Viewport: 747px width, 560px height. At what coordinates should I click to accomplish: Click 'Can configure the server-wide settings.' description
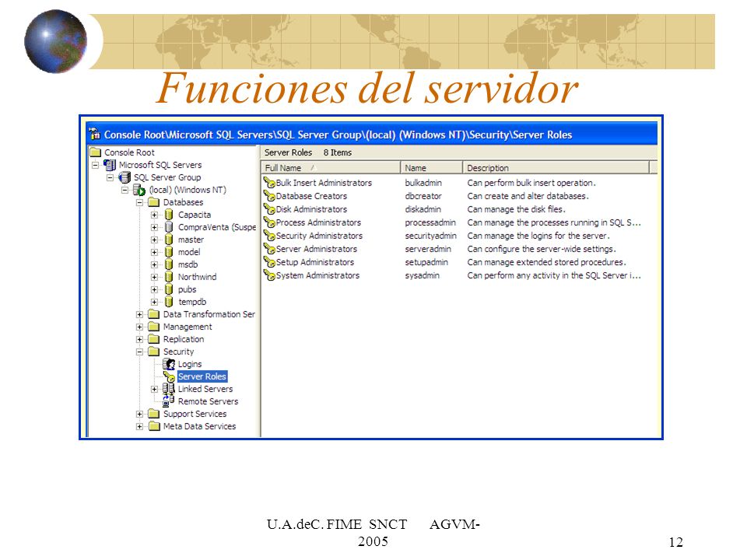(x=542, y=249)
